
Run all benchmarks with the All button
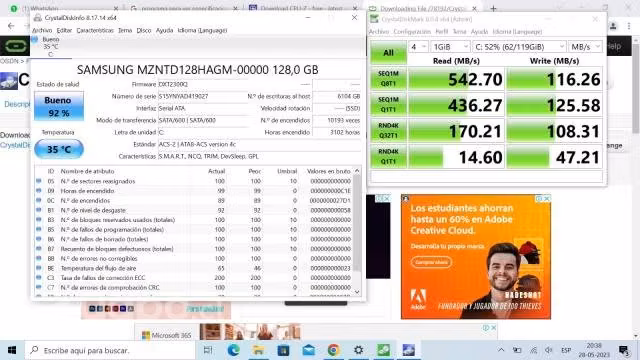(388, 53)
